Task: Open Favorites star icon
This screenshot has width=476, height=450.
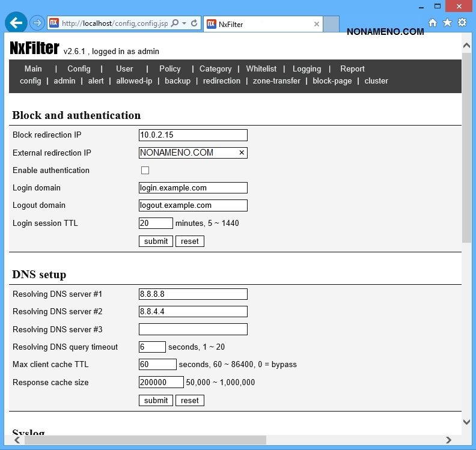Action: click(x=447, y=22)
